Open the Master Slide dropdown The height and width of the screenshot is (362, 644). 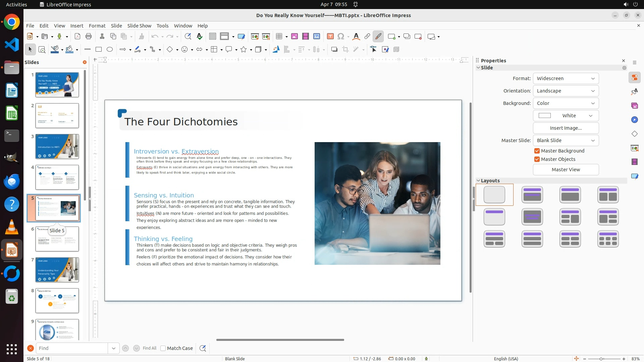coord(566,140)
